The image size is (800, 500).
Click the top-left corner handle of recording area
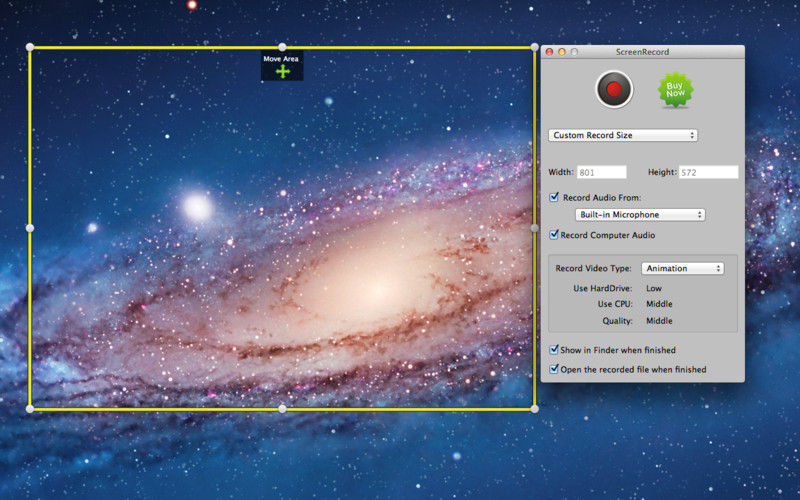(x=30, y=47)
